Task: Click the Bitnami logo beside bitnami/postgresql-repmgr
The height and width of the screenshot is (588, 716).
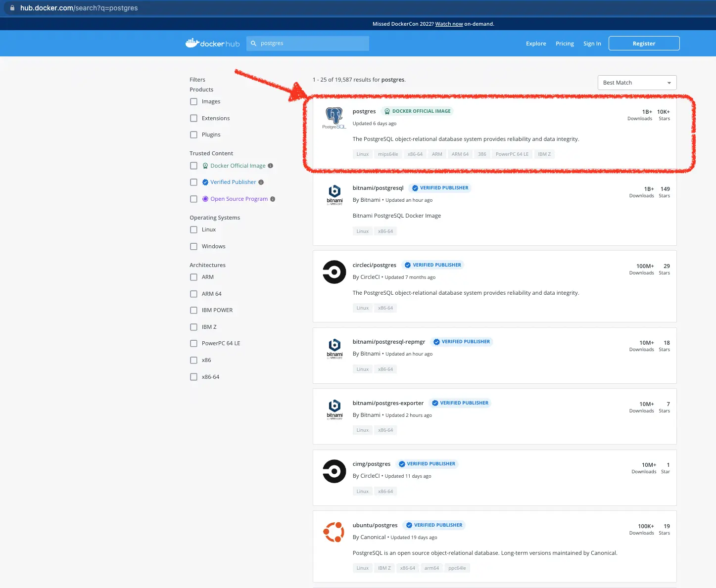Action: (x=334, y=349)
